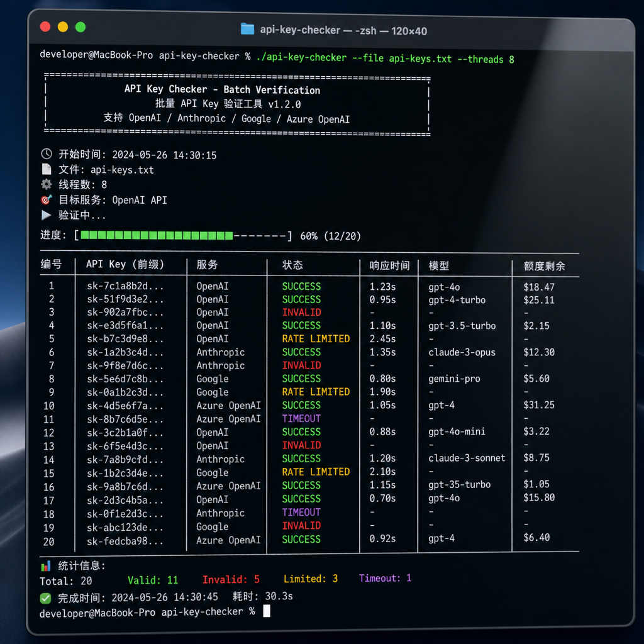Click the terminal cursor at final prompt
Screen dimensions: 644x644
tap(267, 611)
